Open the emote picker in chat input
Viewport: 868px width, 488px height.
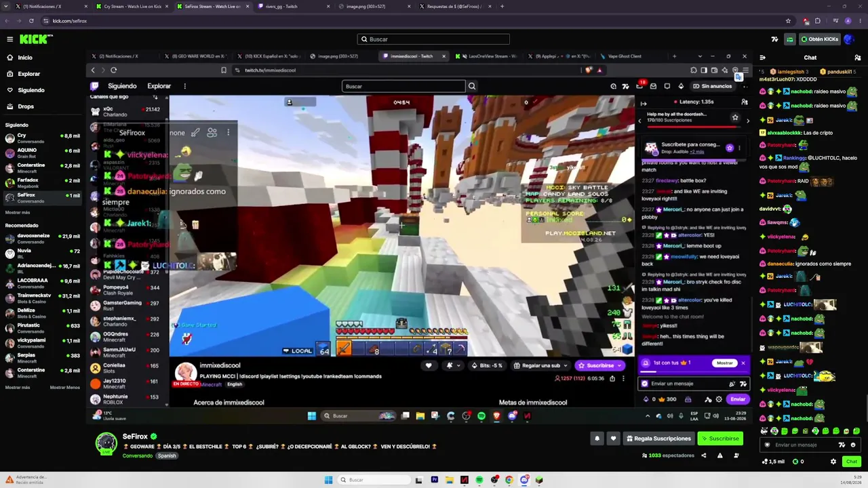click(x=853, y=445)
